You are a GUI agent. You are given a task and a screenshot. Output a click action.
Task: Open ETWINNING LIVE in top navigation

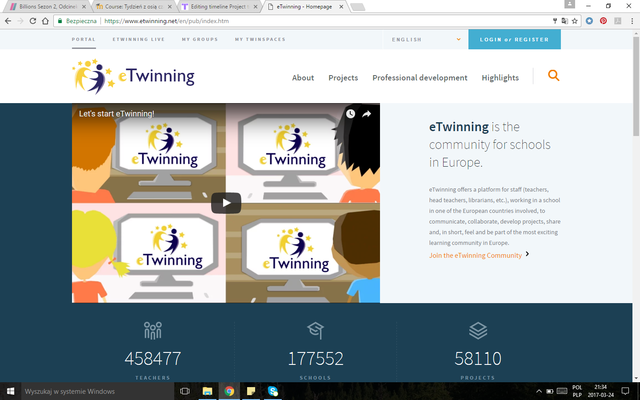coord(139,40)
